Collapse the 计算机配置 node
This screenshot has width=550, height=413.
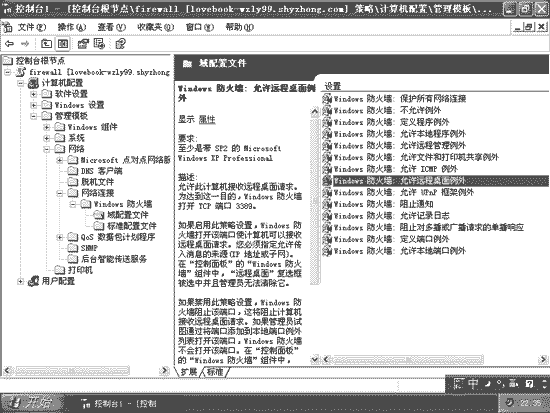[x=21, y=83]
